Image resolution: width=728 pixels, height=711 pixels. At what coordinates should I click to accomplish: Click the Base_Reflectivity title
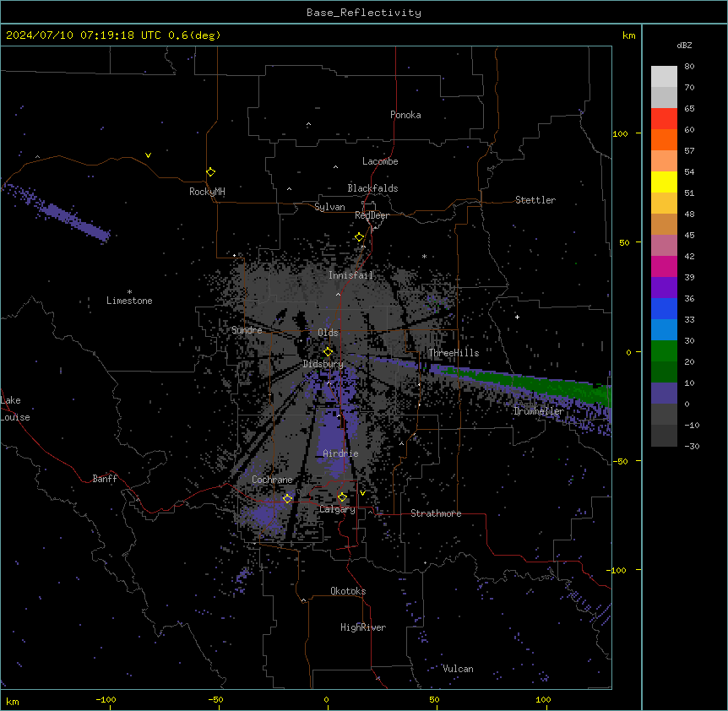[x=364, y=13]
